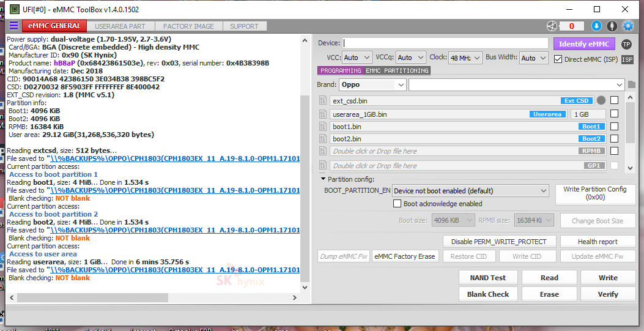644x331 pixels.
Task: Click the binary file icon for boot1.bin
Action: tap(323, 127)
